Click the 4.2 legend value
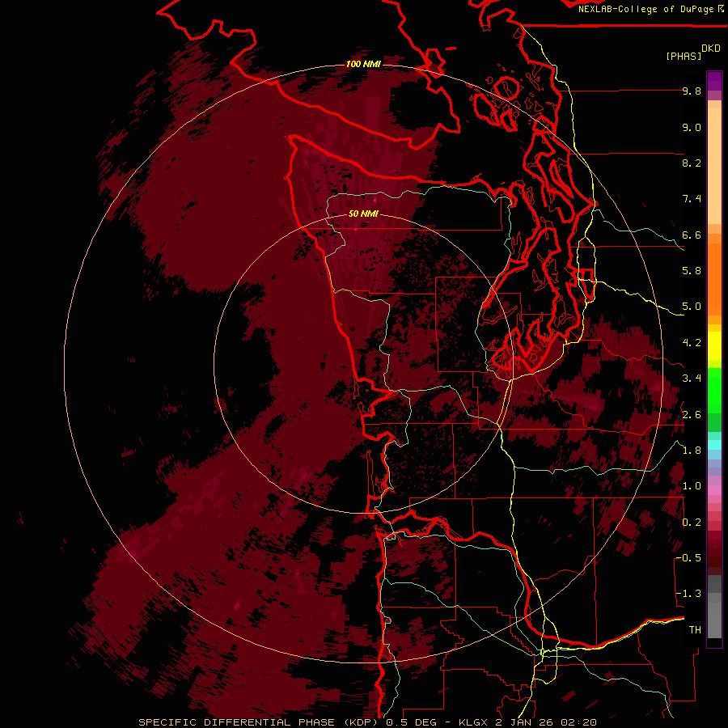This screenshot has height=728, width=728. coord(692,343)
